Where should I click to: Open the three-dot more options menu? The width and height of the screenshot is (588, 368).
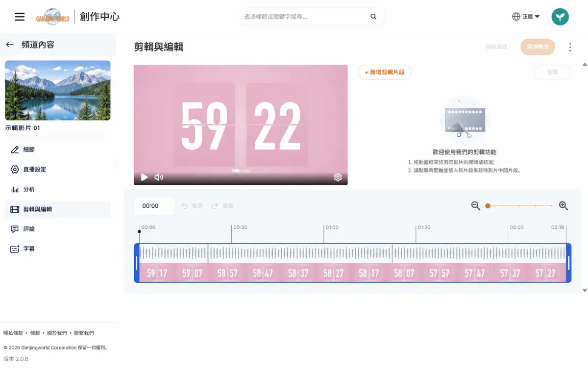coord(570,47)
